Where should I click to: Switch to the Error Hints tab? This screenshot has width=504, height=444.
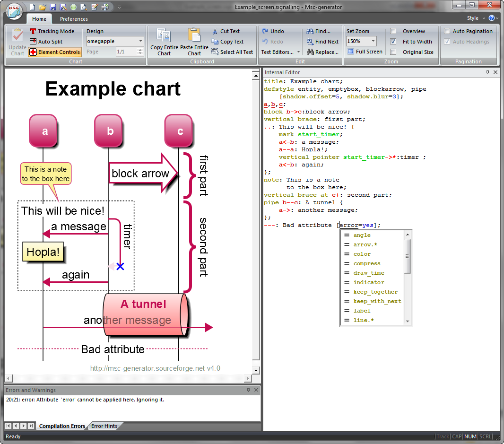coord(104,426)
